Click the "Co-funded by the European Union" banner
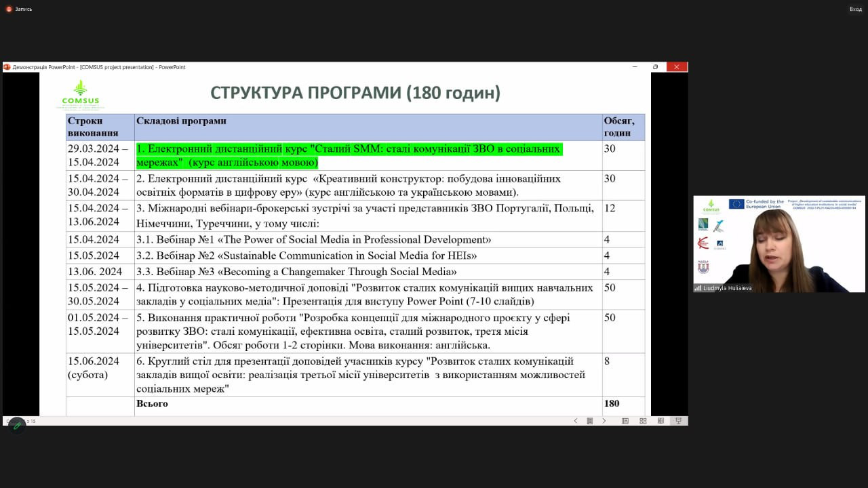 pyautogui.click(x=756, y=204)
